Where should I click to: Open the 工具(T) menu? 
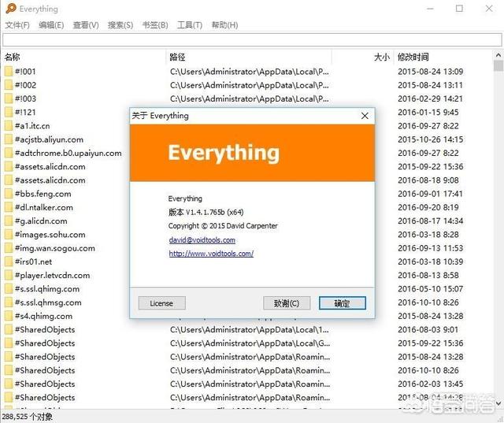[190, 25]
